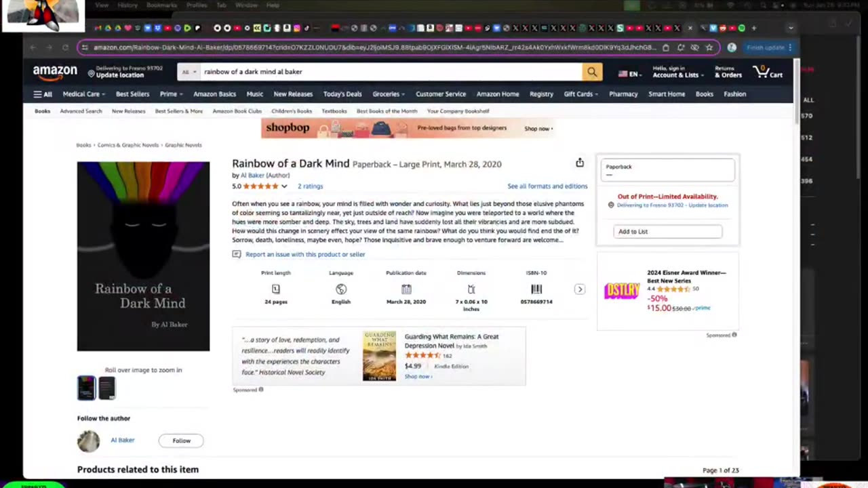
Task: Open Amazon Book Clubs subnav item
Action: [237, 111]
